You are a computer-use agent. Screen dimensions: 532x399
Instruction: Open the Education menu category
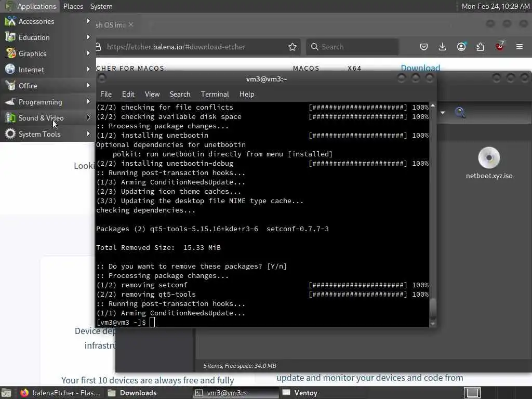click(x=48, y=37)
